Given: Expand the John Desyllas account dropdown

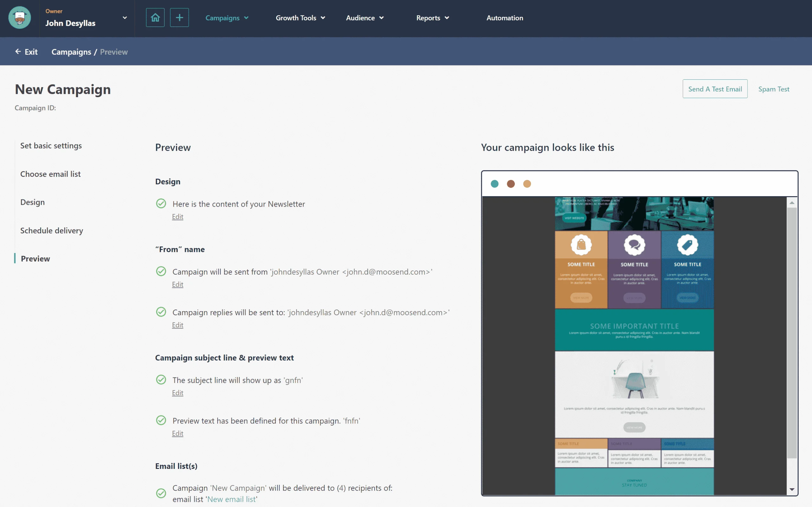Looking at the screenshot, I should 125,18.
